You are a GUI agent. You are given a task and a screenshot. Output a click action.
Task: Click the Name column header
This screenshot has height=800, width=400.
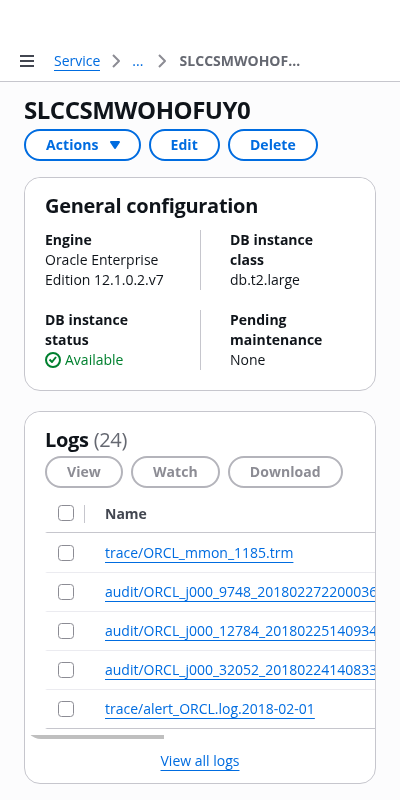click(126, 514)
